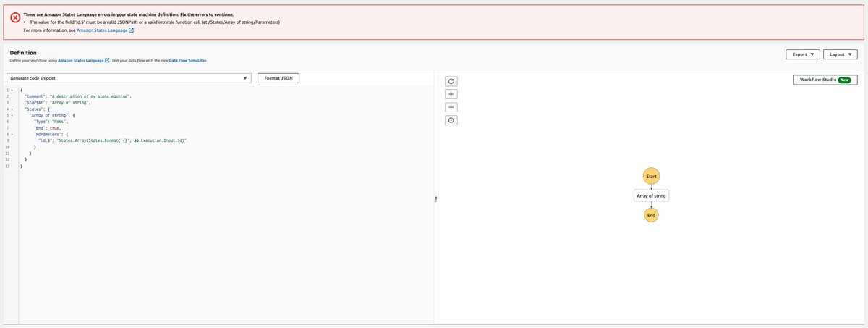This screenshot has width=868, height=328.
Task: Click the Definition heading text
Action: coord(22,53)
